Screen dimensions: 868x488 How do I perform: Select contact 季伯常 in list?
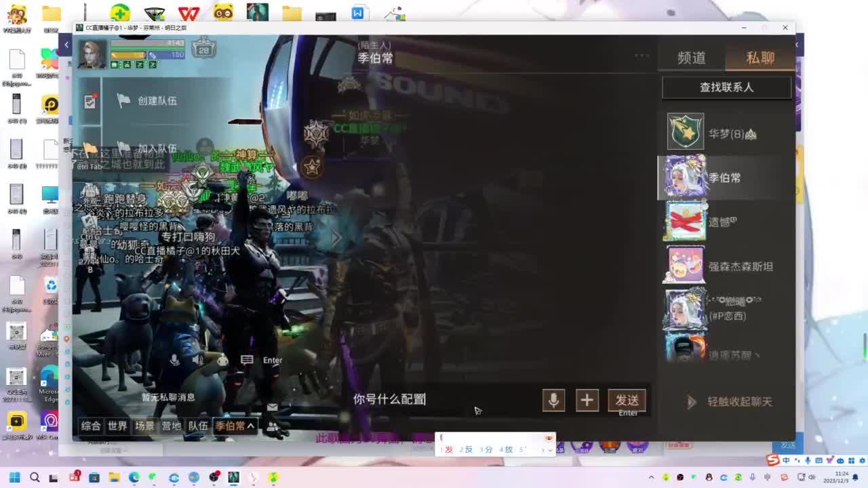pyautogui.click(x=726, y=178)
